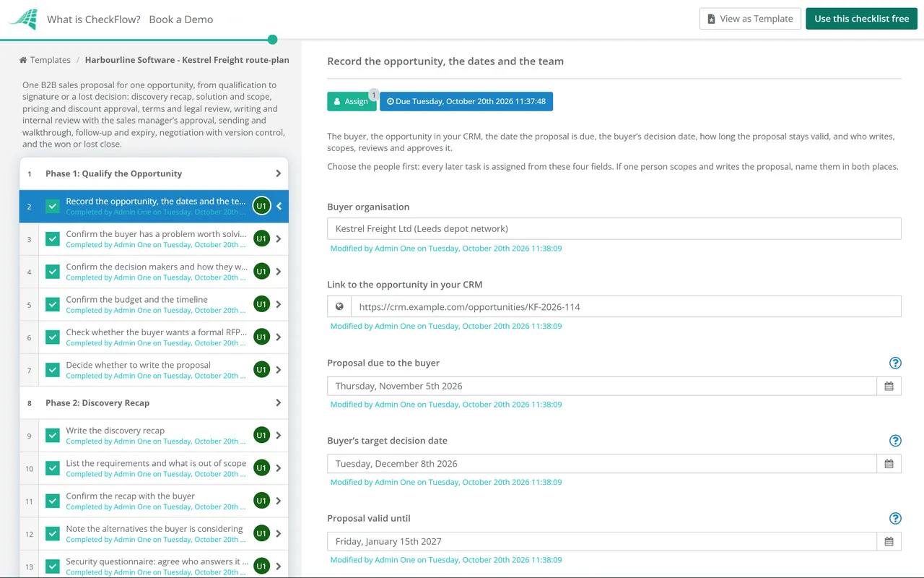This screenshot has height=578, width=924.
Task: Open chevron on Decide whether to write the proposal
Action: [279, 370]
